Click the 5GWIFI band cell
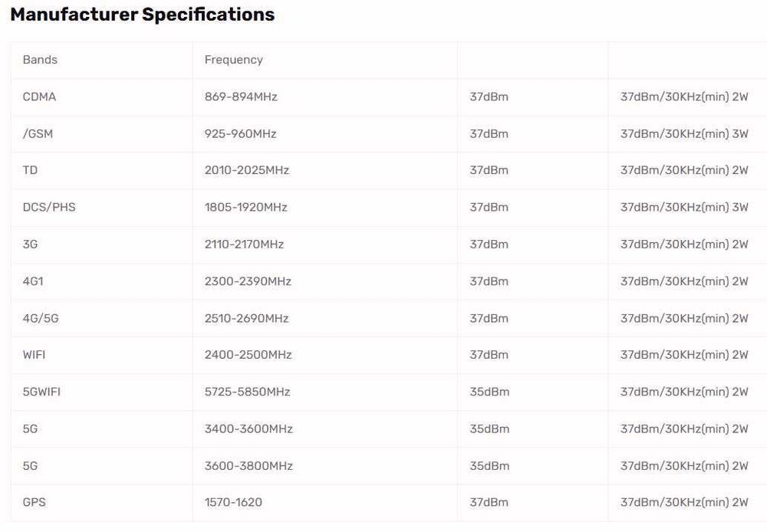Image resolution: width=767 pixels, height=532 pixels. coord(41,392)
